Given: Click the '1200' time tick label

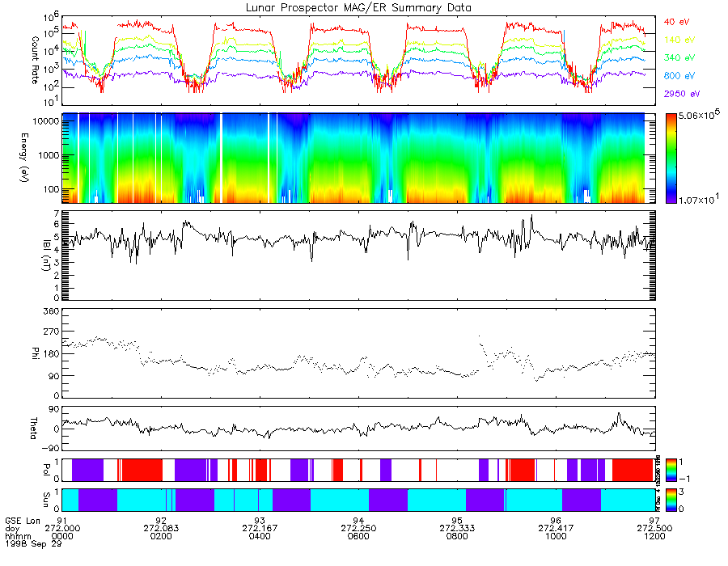Looking at the screenshot, I should (654, 536).
